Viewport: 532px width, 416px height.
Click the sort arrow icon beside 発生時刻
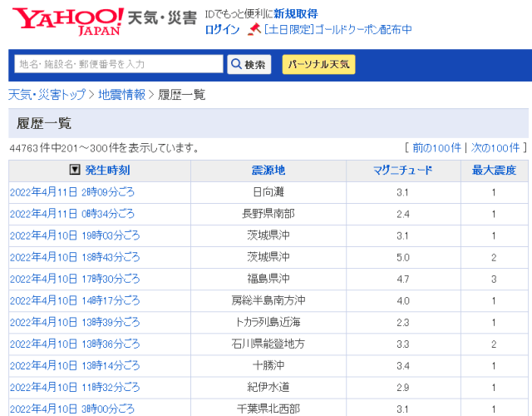tap(75, 170)
